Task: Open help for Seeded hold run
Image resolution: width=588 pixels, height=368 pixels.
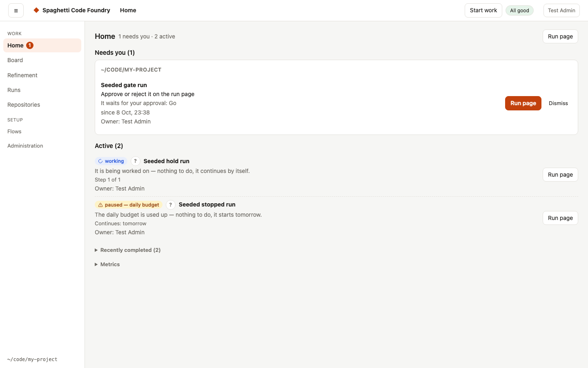Action: [135, 161]
